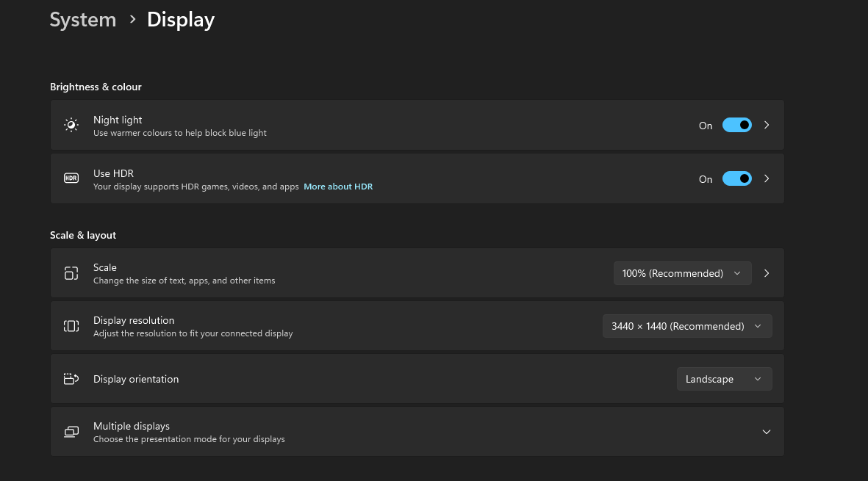This screenshot has width=868, height=481.
Task: Click the Night light sun icon
Action: tap(71, 125)
